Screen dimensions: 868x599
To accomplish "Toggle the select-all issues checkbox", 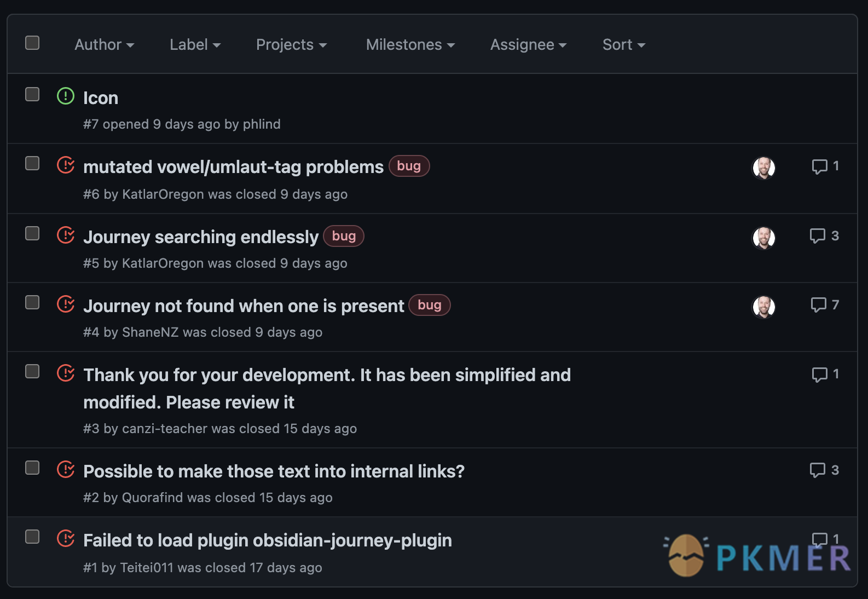I will click(x=32, y=43).
